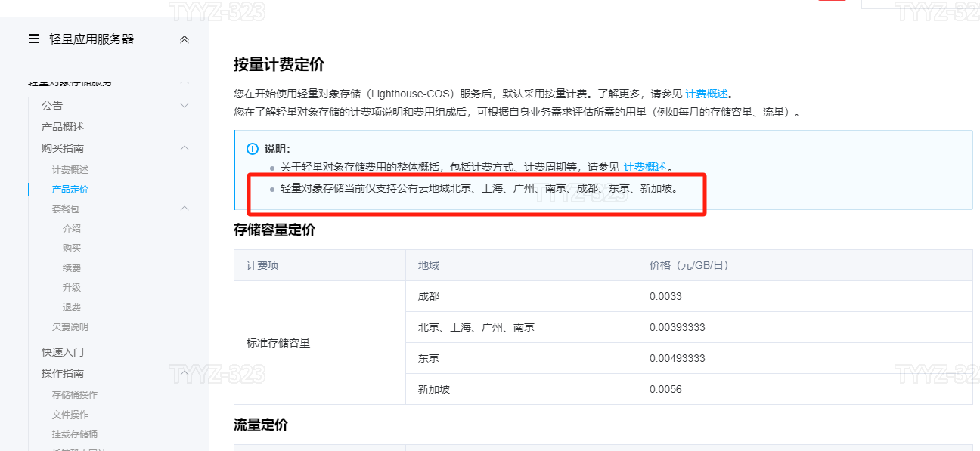
Task: Click the price 0.0056
Action: pyautogui.click(x=665, y=389)
